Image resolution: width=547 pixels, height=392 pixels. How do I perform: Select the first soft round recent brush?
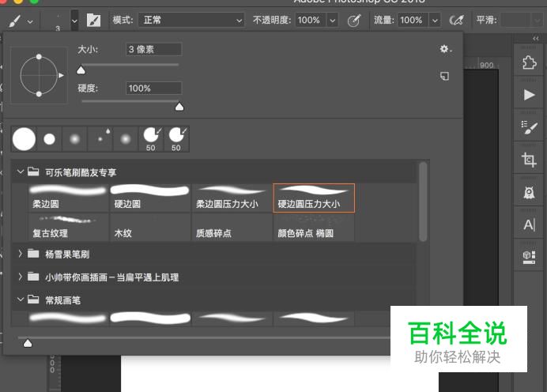(x=74, y=139)
